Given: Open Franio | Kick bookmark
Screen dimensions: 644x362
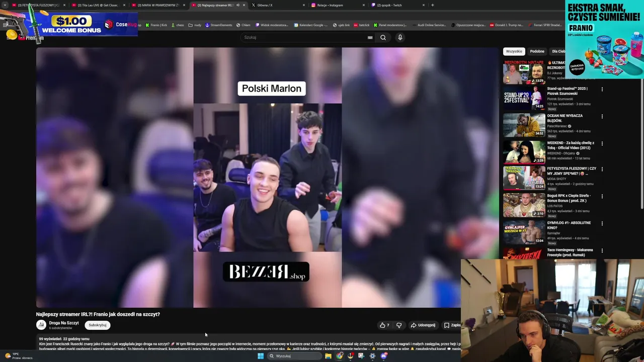Looking at the screenshot, I should 156,25.
